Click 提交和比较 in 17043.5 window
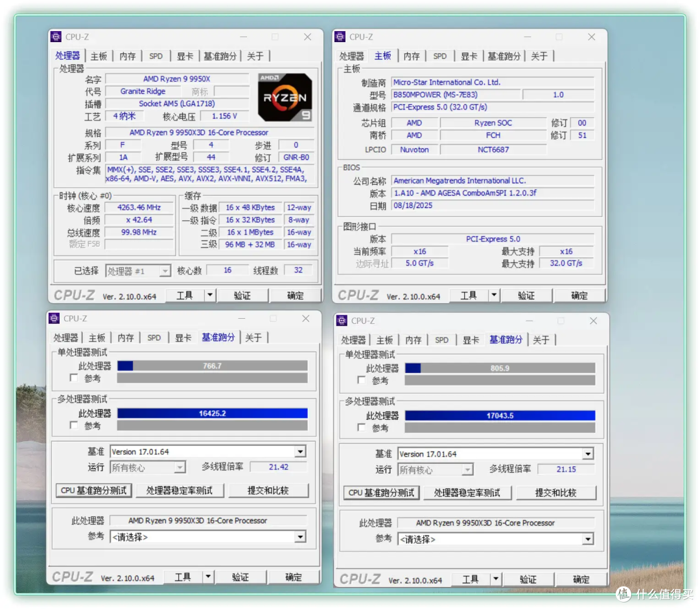 [x=556, y=492]
